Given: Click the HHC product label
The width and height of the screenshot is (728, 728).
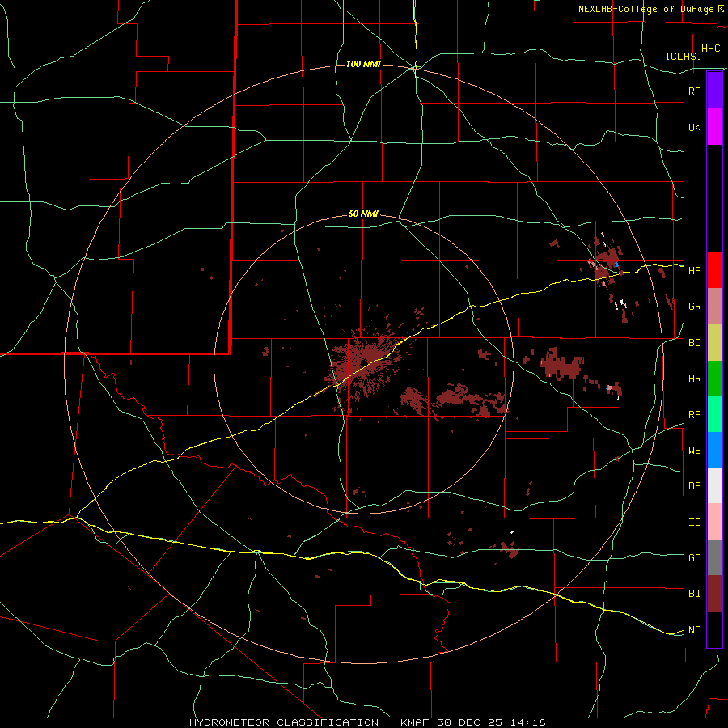Looking at the screenshot, I should pyautogui.click(x=710, y=49).
